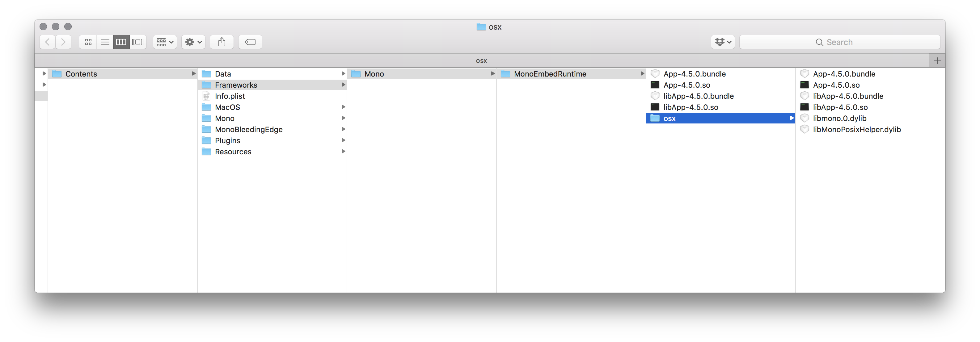Select the MonoBleedingEdge folder
The height and width of the screenshot is (342, 980).
249,129
